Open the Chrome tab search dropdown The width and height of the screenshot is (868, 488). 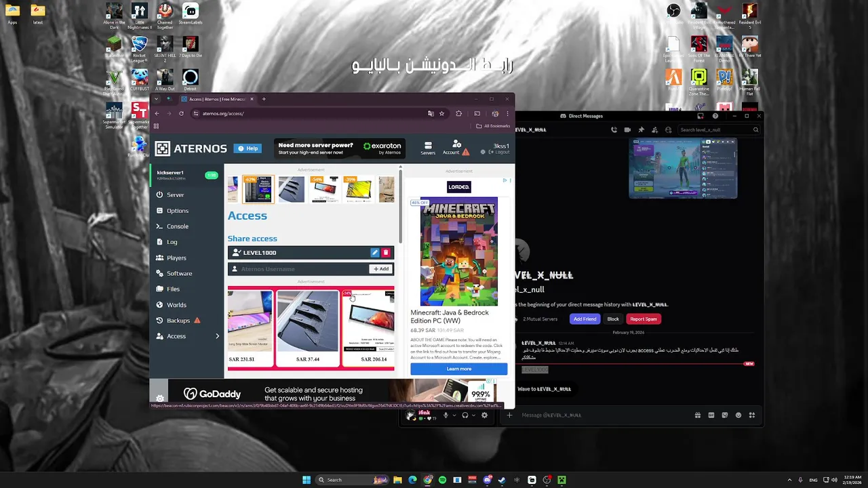tap(156, 99)
